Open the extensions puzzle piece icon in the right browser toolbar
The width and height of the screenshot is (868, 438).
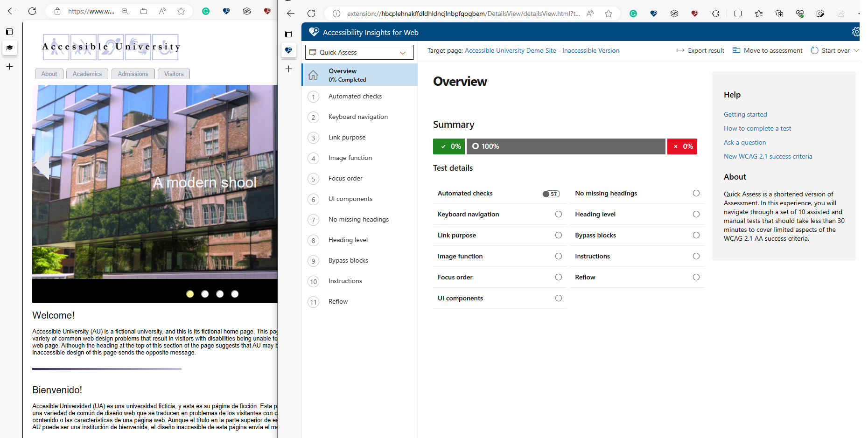pos(715,14)
